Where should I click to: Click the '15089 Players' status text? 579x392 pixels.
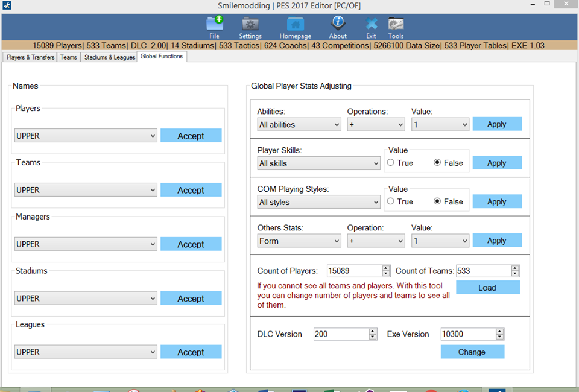57,45
